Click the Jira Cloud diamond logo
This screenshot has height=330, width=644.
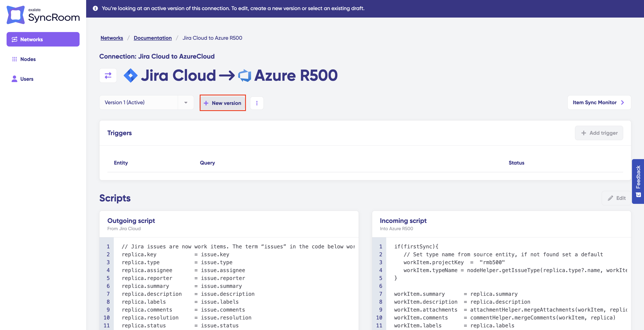point(130,75)
